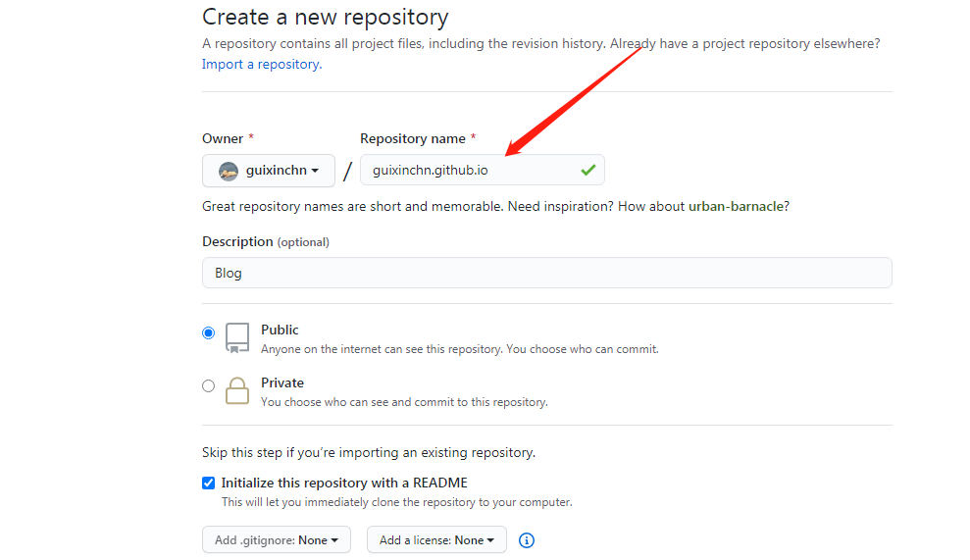Viewport: 970px width, 560px height.
Task: Click the Initialize this repository with a README label
Action: point(344,483)
